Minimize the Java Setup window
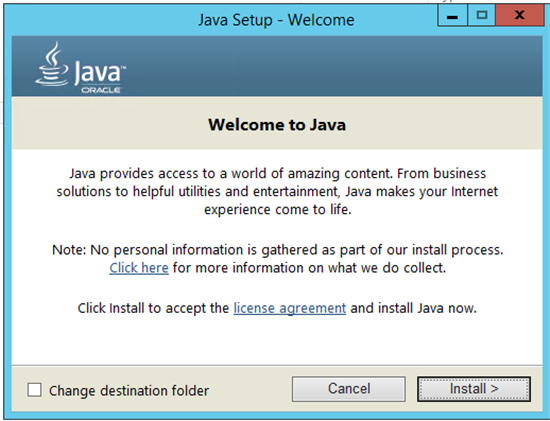Image resolution: width=550 pixels, height=421 pixels. point(452,15)
